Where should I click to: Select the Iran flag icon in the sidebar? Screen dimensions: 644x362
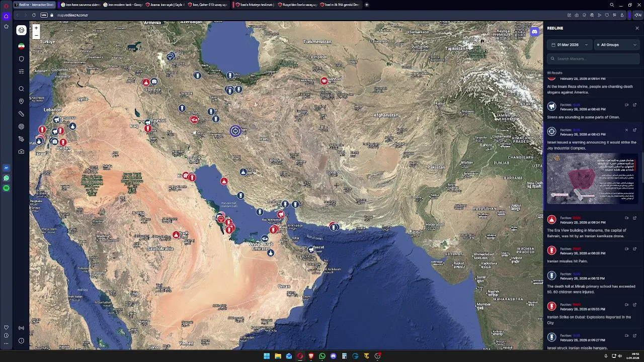click(x=21, y=46)
